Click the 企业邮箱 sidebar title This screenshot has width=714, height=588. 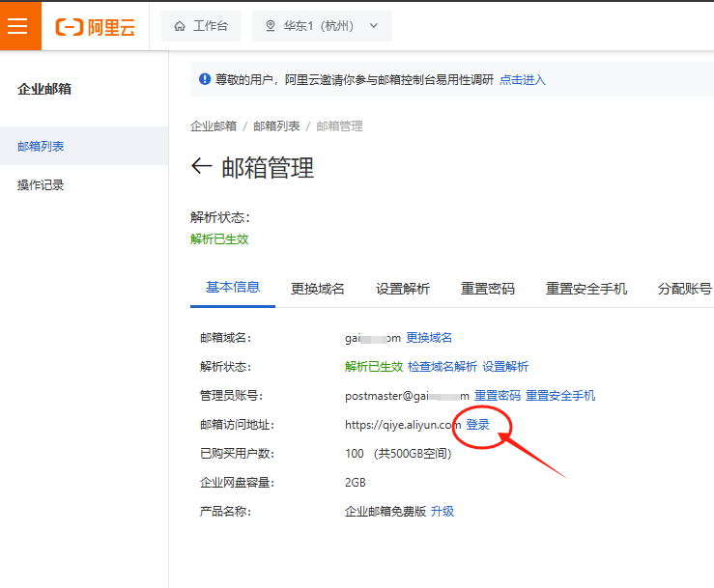click(44, 89)
